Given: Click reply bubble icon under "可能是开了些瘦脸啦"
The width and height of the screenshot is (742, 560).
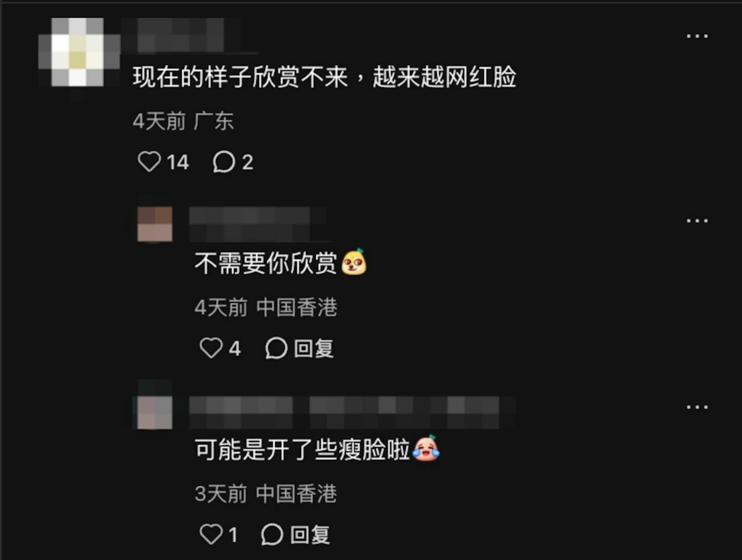Looking at the screenshot, I should tap(272, 534).
